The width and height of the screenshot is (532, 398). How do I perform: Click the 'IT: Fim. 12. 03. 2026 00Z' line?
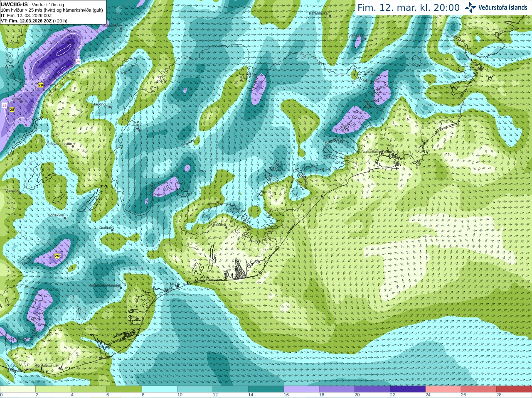tap(26, 15)
